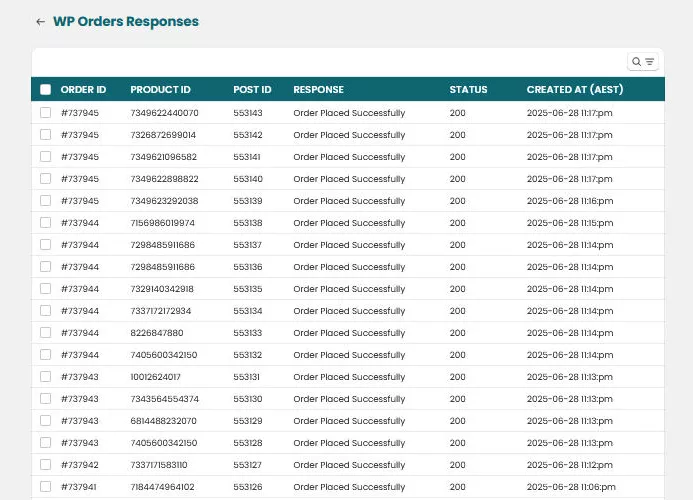The width and height of the screenshot is (693, 500).
Task: Tick the checkbox for post ID 553141
Action: coord(46,157)
